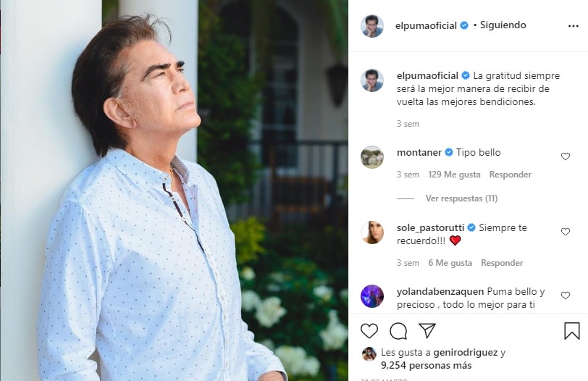Click the elpumaoficial username in header
588x381 pixels.
(x=427, y=25)
